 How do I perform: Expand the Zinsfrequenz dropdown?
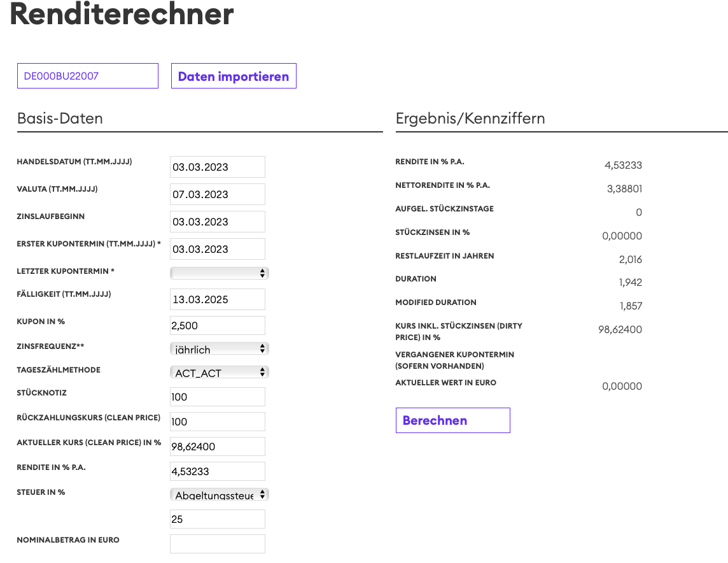(x=220, y=349)
